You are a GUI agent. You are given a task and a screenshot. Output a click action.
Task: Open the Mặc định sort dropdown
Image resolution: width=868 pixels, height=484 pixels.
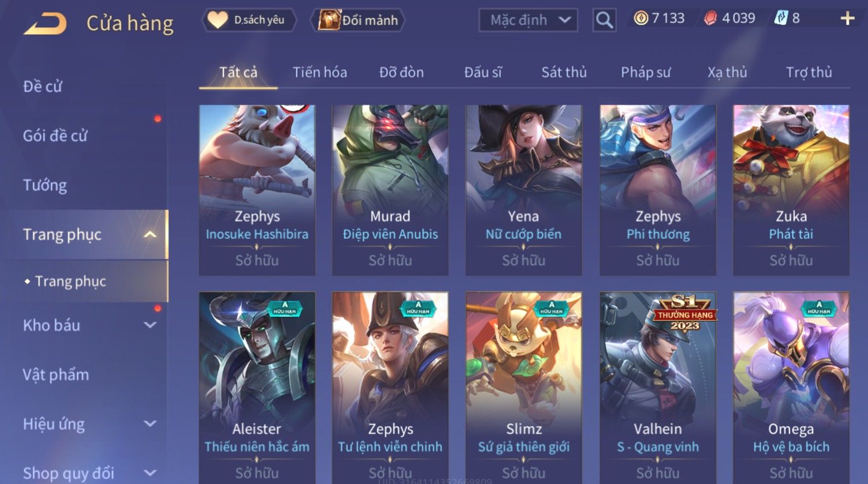click(528, 20)
